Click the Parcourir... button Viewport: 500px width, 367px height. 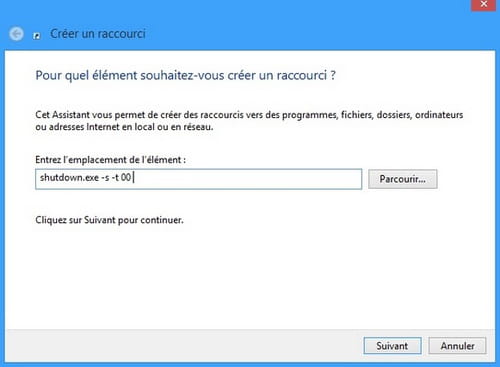pos(403,179)
